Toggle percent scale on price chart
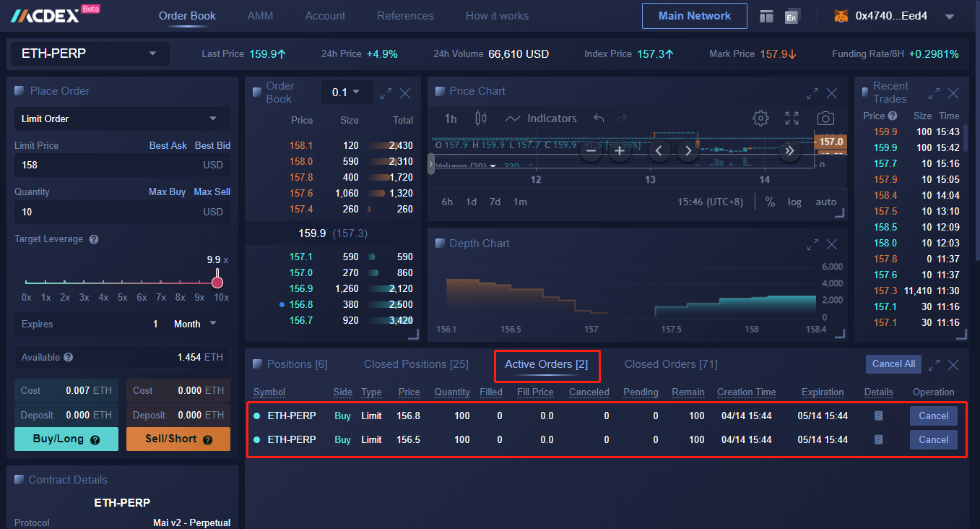 (x=770, y=202)
